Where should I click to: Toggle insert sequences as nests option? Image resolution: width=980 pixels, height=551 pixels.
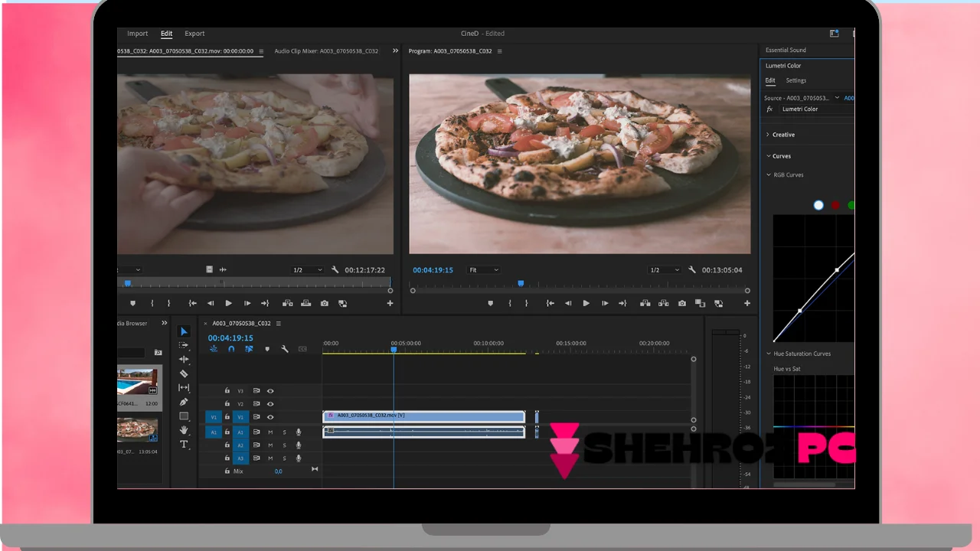pyautogui.click(x=214, y=349)
